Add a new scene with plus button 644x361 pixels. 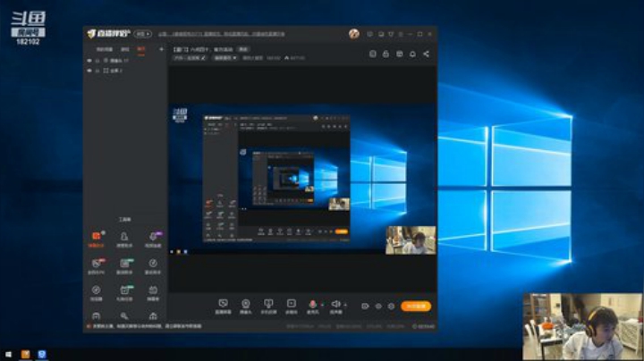161,49
